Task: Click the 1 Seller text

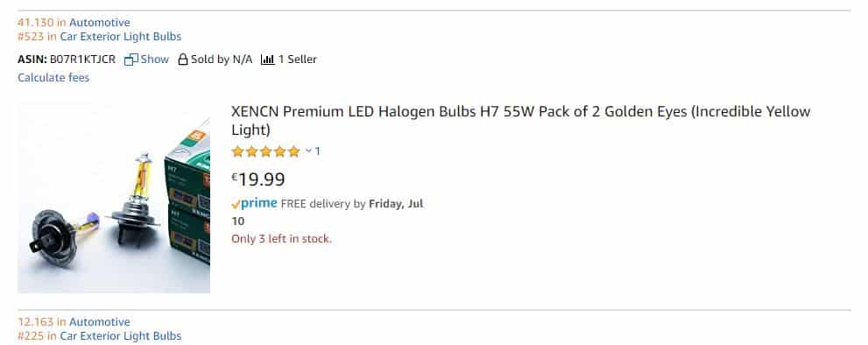Action: [297, 60]
